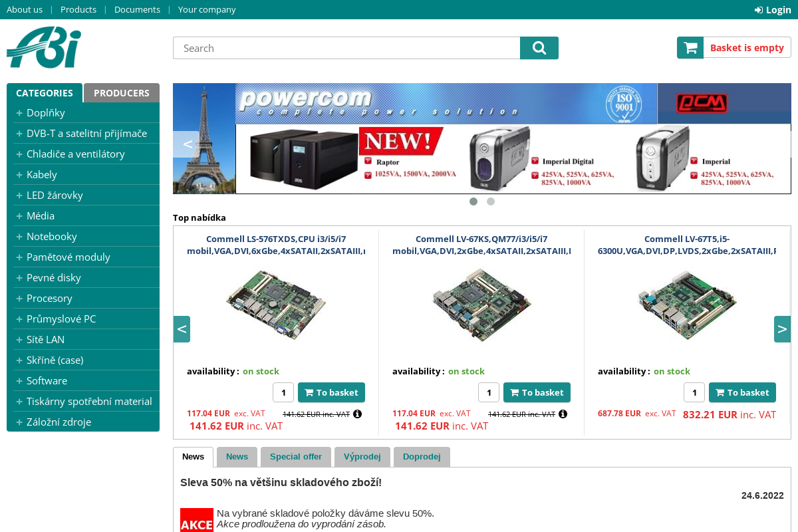The width and height of the screenshot is (798, 532).
Task: Select the first banner slide dot
Action: coord(473,201)
